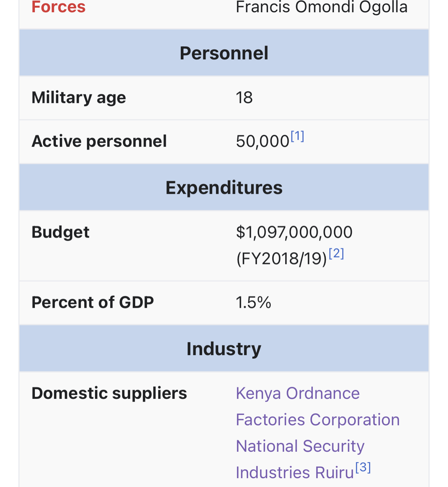Click the $1,097,000,000 budget amount

click(294, 232)
